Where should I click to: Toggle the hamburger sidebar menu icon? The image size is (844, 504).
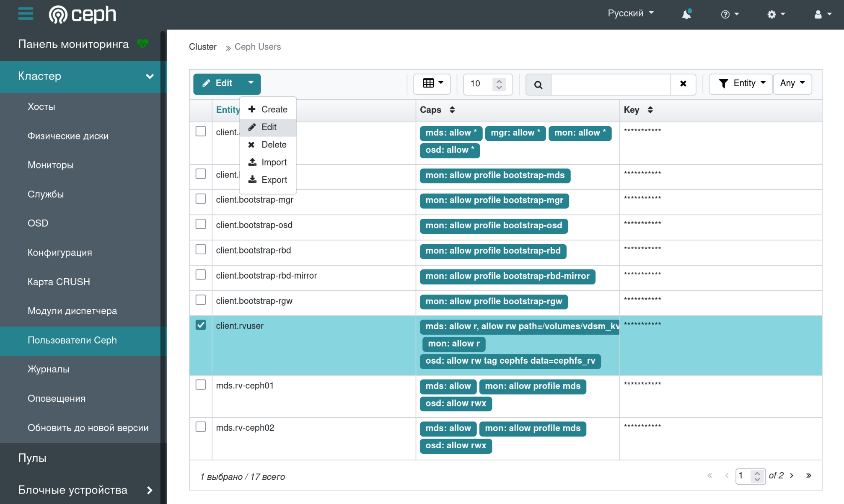pos(26,14)
